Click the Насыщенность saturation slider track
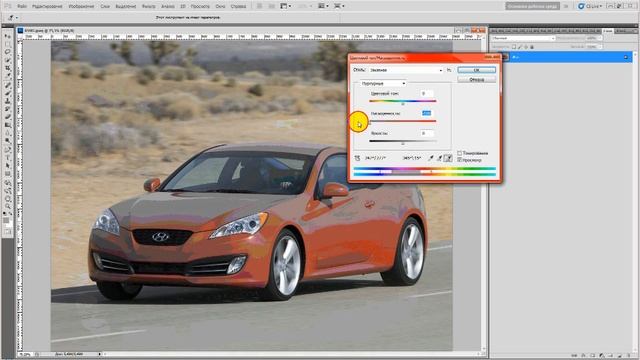This screenshot has width=640, height=360. (x=402, y=121)
